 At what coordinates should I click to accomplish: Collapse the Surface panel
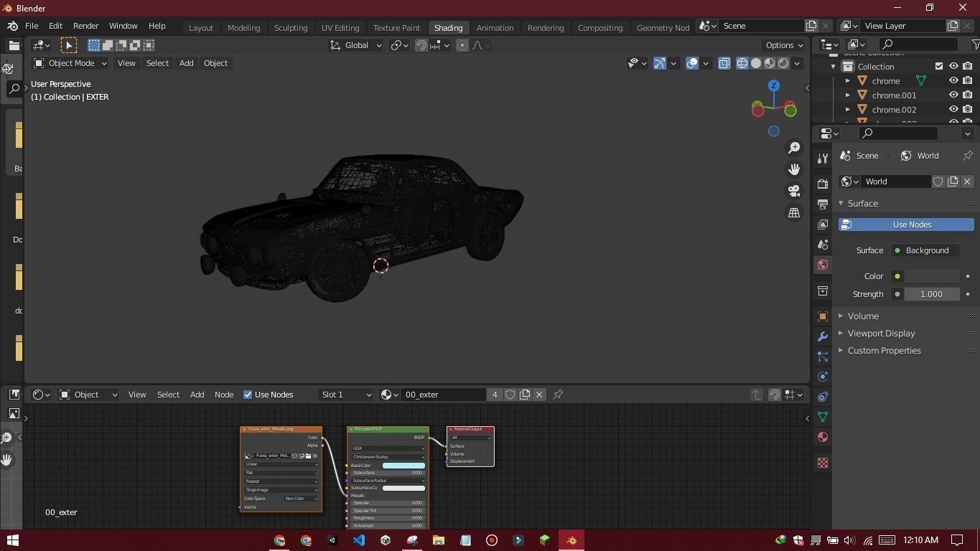point(862,203)
